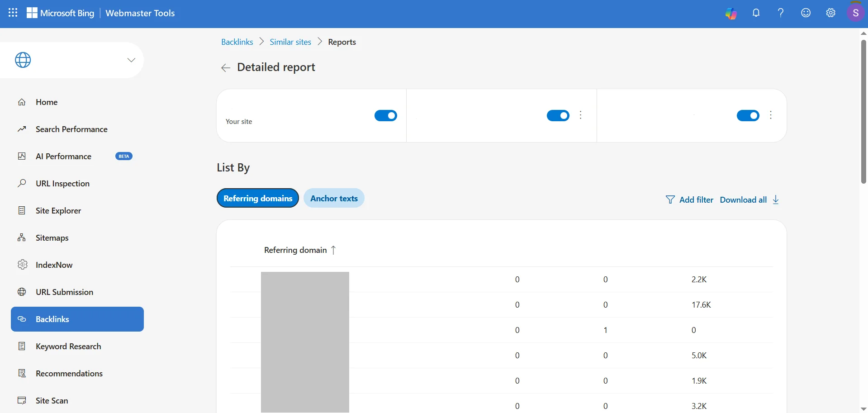Open more options for second site

pos(581,115)
